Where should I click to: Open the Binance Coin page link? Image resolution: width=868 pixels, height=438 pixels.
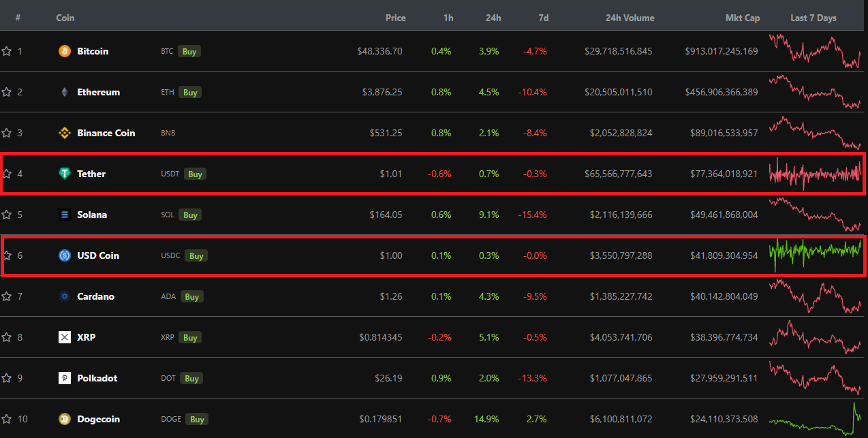tap(106, 133)
